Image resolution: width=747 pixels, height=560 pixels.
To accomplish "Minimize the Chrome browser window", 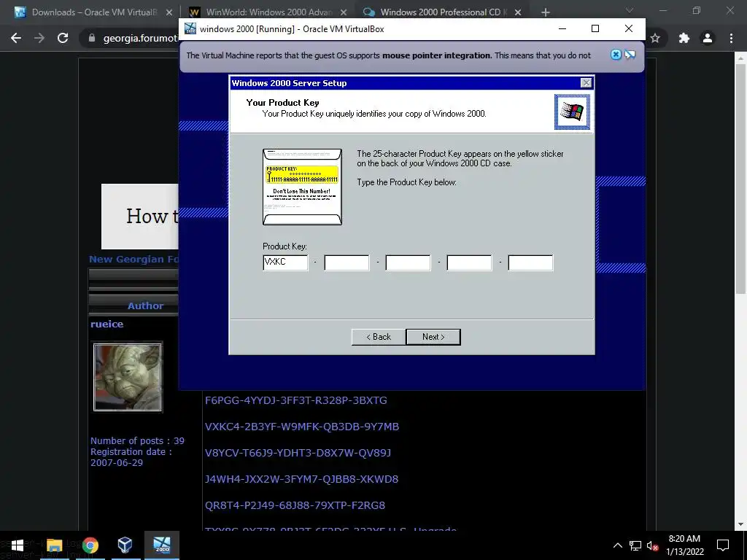I will pyautogui.click(x=663, y=10).
